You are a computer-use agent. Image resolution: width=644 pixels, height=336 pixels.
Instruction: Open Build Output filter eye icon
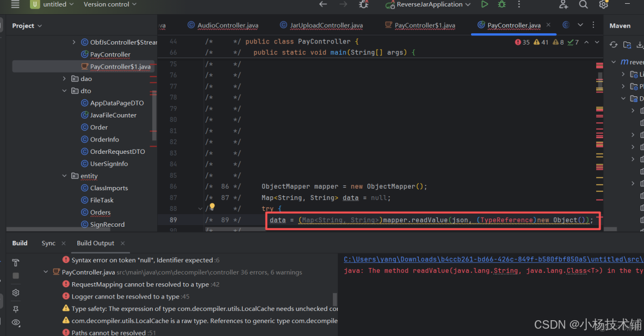coord(16,322)
